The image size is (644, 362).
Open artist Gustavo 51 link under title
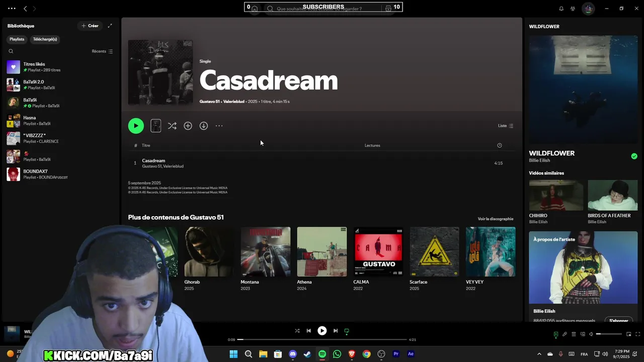(x=209, y=102)
